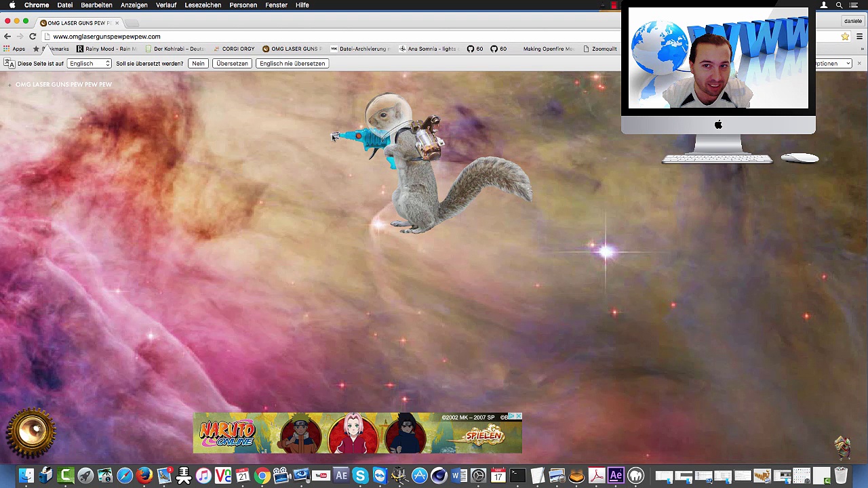Bookmark this page with the star icon
This screenshot has width=868, height=488.
[845, 37]
